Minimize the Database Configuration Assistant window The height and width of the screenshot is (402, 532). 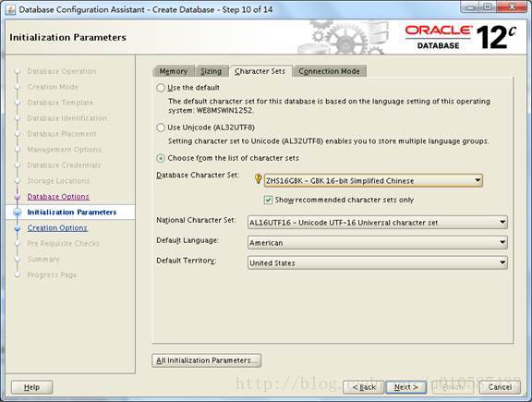point(470,7)
